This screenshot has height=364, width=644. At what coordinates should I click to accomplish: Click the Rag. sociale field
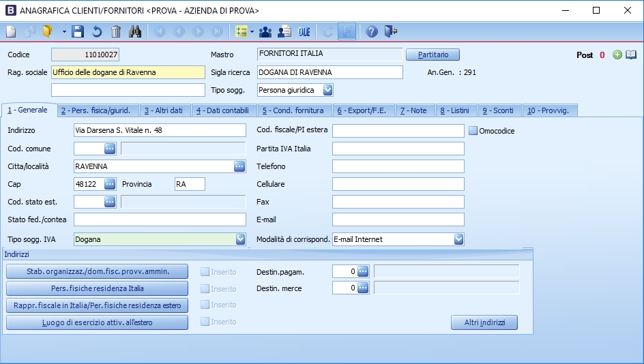pyautogui.click(x=128, y=72)
